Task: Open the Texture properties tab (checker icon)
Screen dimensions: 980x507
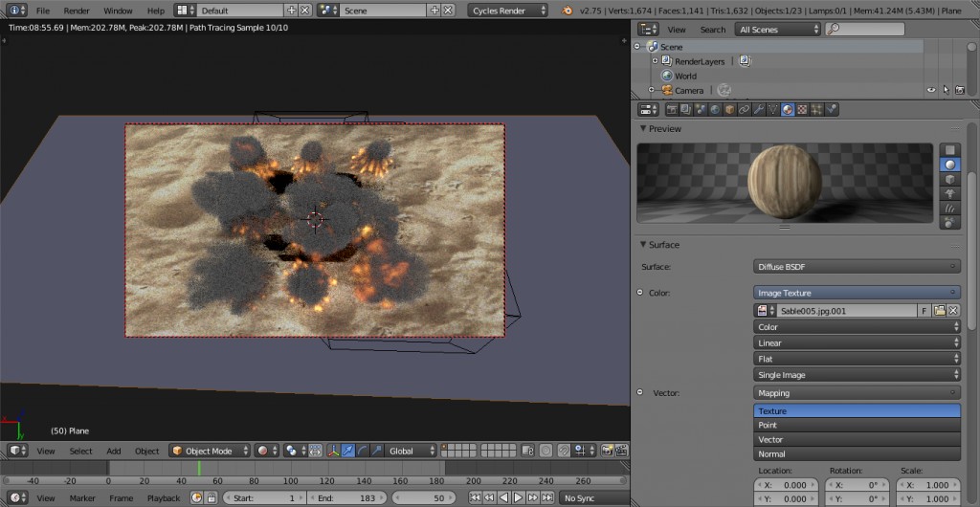Action: (803, 110)
